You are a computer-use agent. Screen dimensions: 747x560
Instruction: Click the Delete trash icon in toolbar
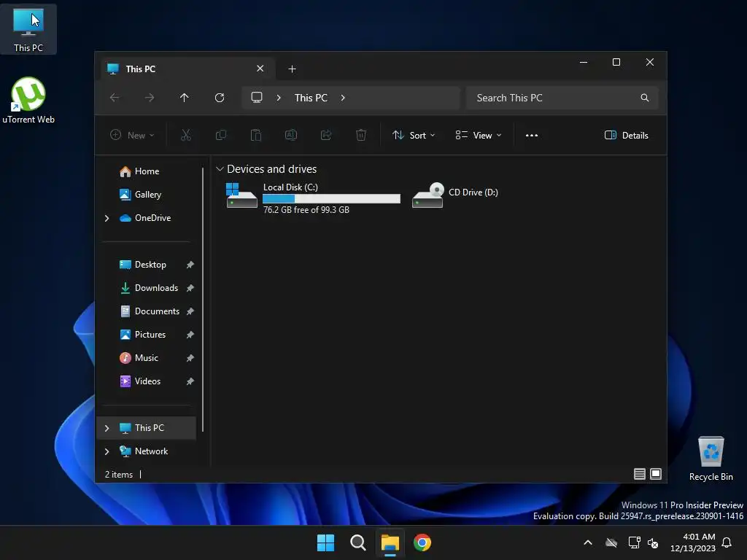click(361, 135)
